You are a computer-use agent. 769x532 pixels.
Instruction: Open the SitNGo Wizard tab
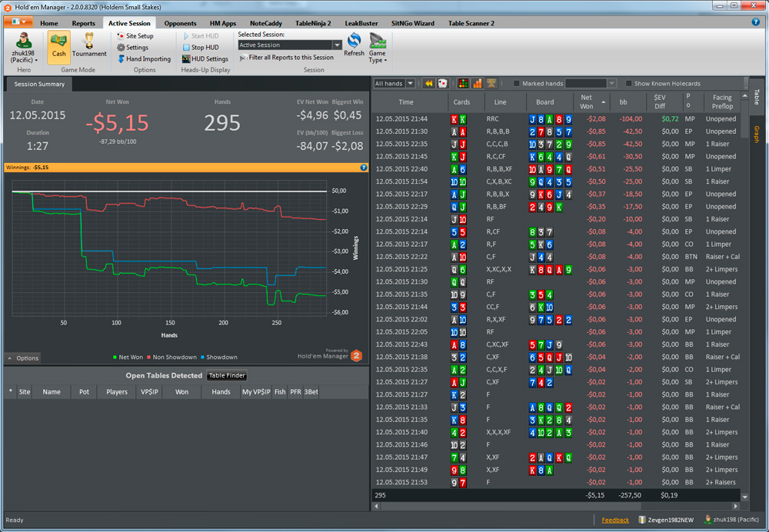(413, 23)
